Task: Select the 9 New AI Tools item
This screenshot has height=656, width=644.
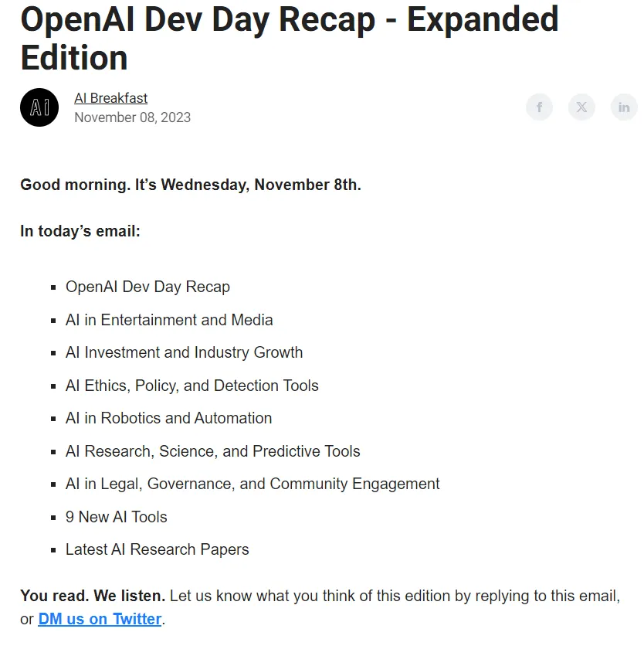Action: point(117,517)
